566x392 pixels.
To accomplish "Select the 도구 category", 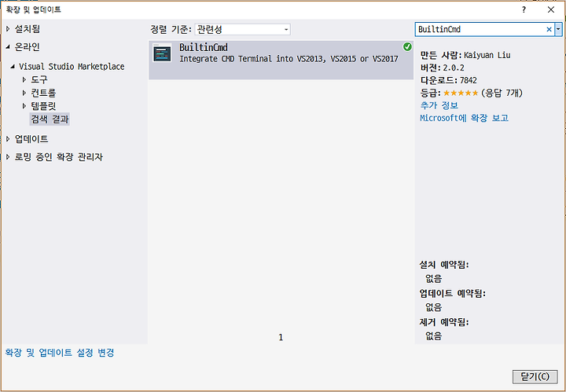I will (39, 79).
